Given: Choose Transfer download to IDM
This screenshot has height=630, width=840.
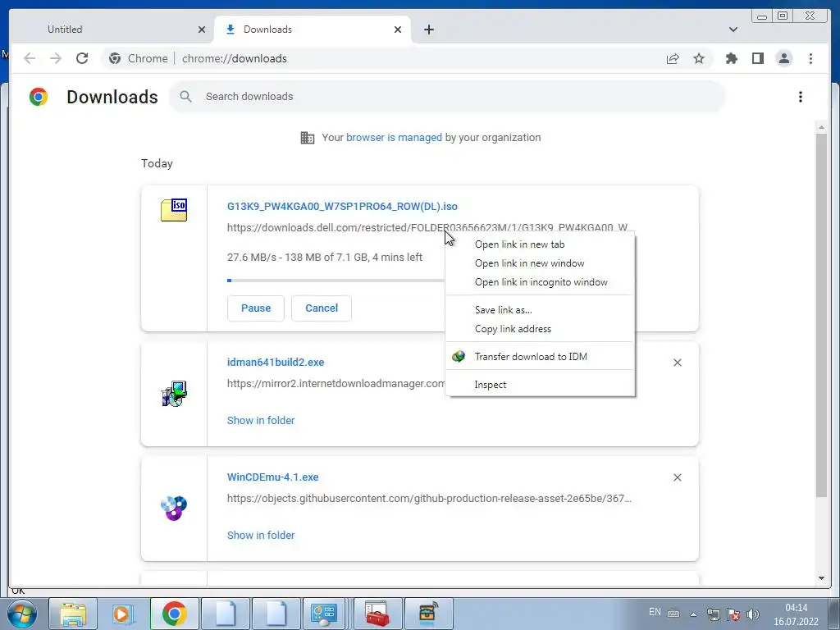Looking at the screenshot, I should click(x=540, y=357).
